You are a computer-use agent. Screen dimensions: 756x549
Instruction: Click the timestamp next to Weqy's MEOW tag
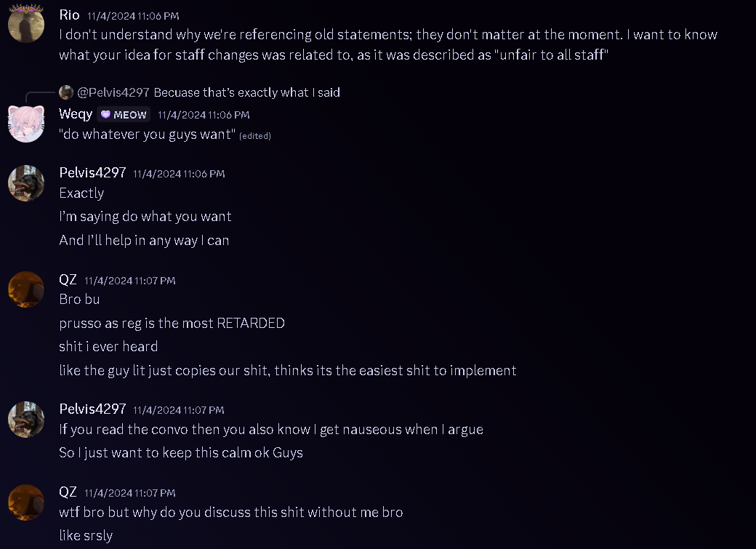(204, 115)
